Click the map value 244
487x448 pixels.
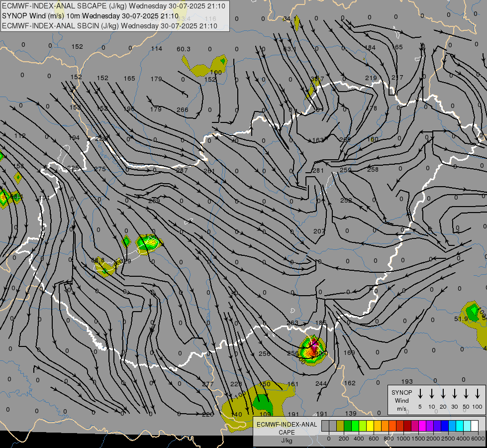click(321, 384)
